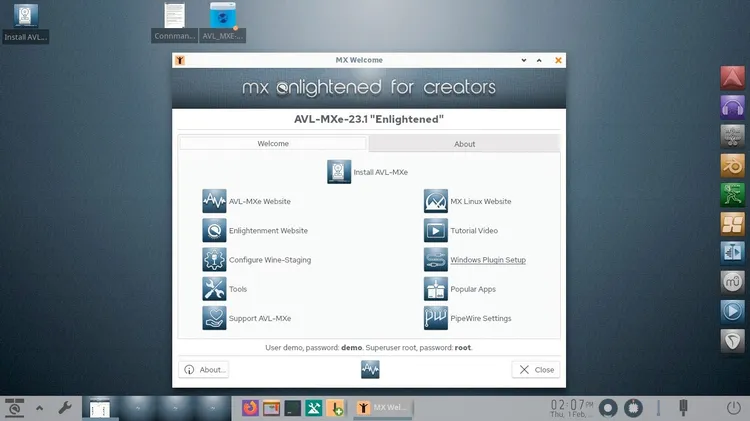Open the CPU chip tray icon
This screenshot has height=421, width=750.
point(633,408)
